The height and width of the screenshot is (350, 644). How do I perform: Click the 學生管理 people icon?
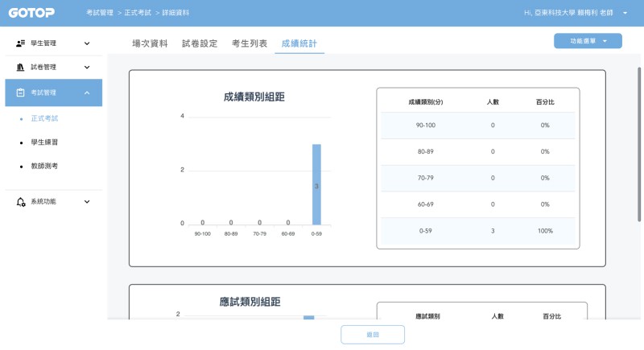[x=21, y=43]
